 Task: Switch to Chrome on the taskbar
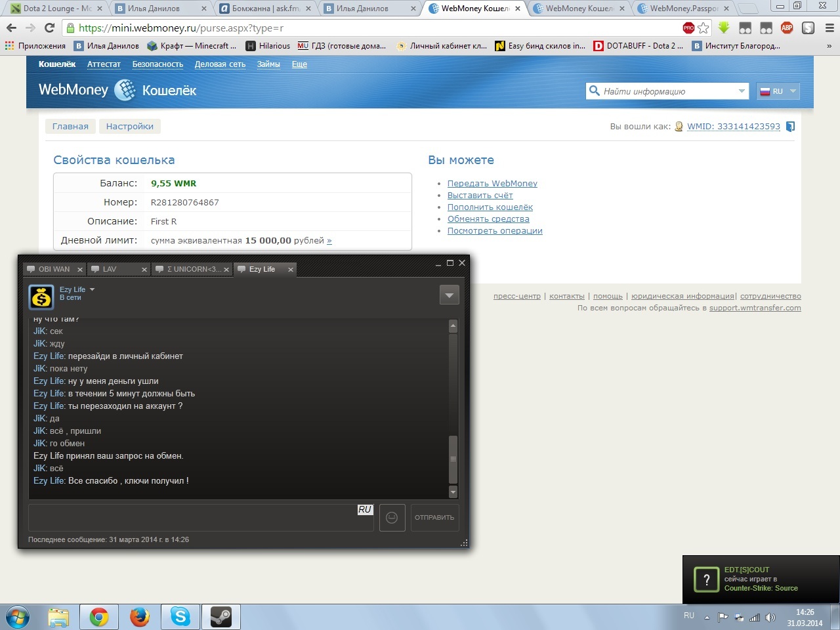click(99, 617)
